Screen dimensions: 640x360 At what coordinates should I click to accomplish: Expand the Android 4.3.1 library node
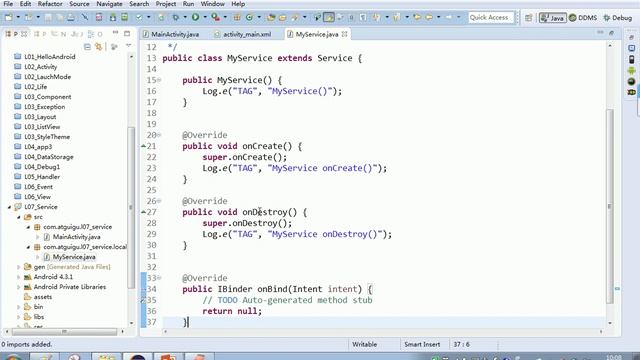coord(19,277)
